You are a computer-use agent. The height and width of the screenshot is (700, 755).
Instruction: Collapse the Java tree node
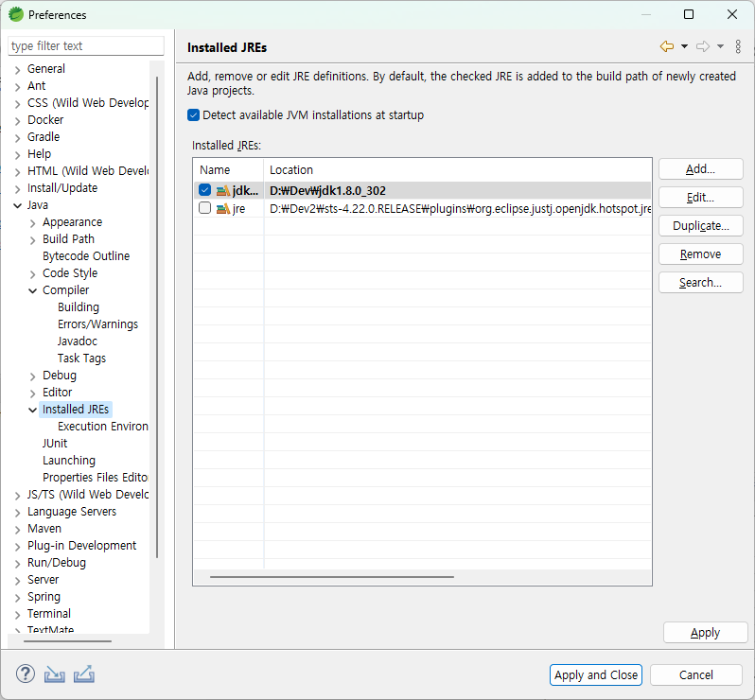17,205
